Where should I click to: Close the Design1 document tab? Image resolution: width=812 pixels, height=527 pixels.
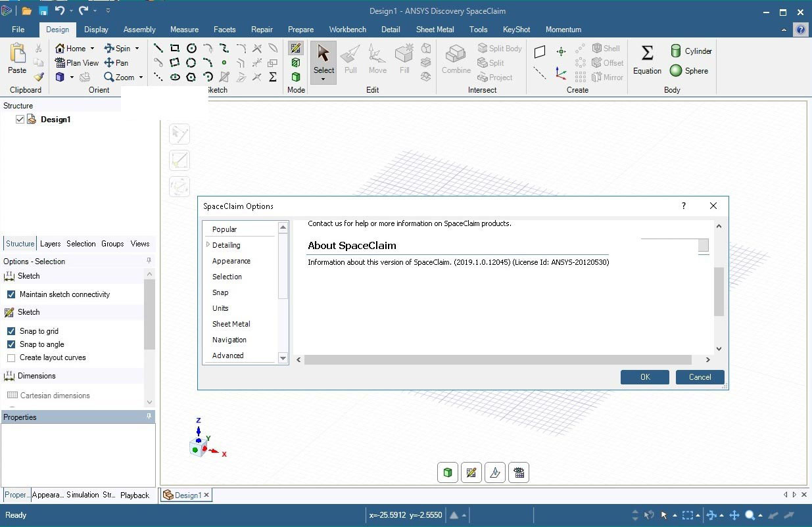coord(206,495)
